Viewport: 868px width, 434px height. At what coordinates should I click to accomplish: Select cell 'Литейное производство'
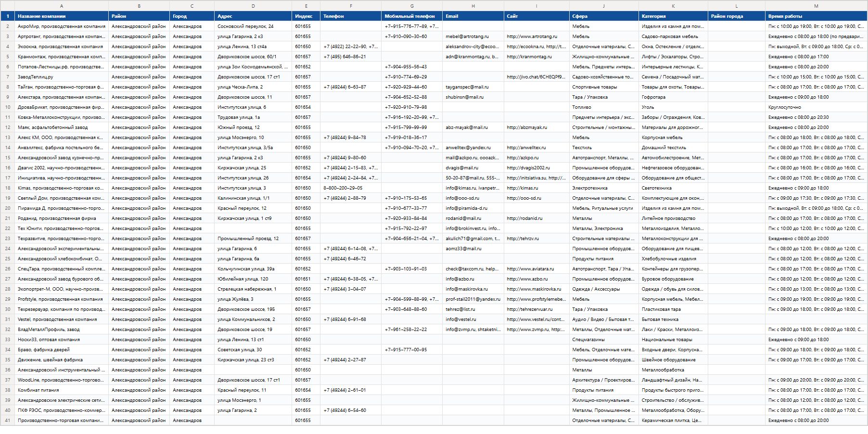coord(673,218)
